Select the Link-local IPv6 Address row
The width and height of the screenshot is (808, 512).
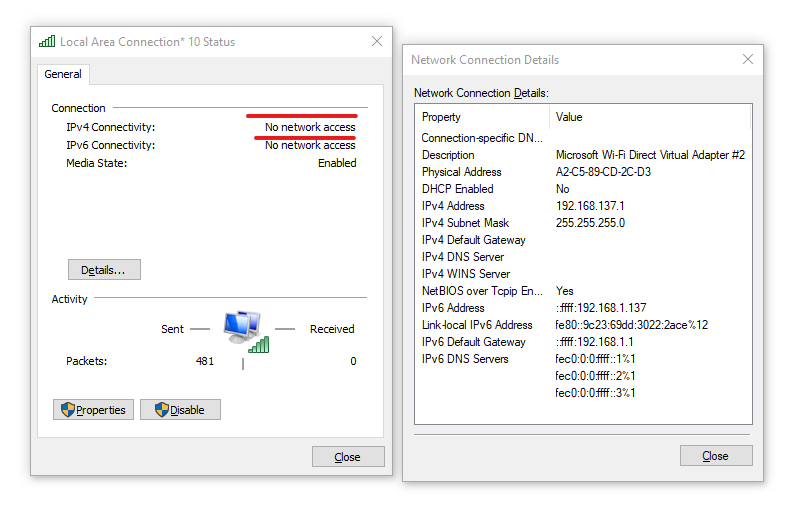click(x=583, y=325)
